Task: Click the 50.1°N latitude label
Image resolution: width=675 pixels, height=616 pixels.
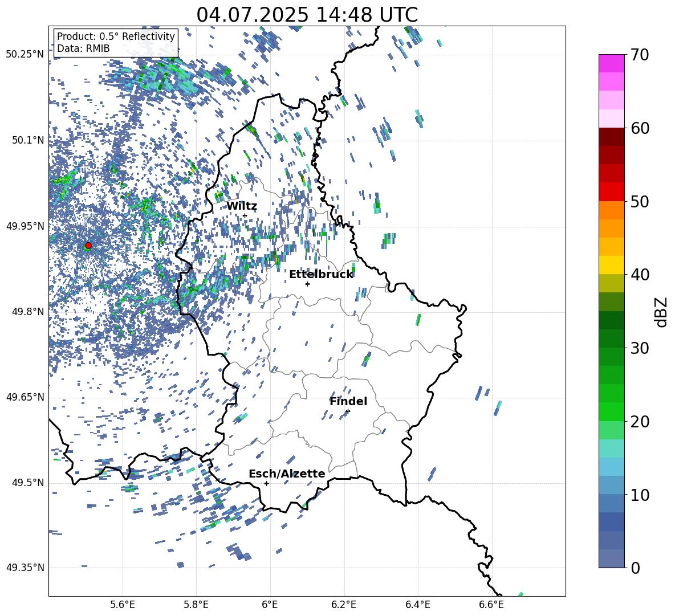Action: click(28, 140)
